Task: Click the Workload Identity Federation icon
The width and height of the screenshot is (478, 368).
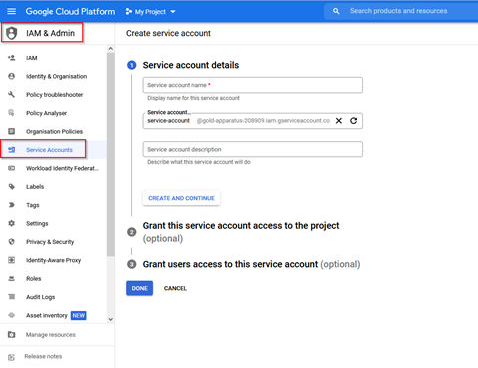Action: tap(12, 168)
